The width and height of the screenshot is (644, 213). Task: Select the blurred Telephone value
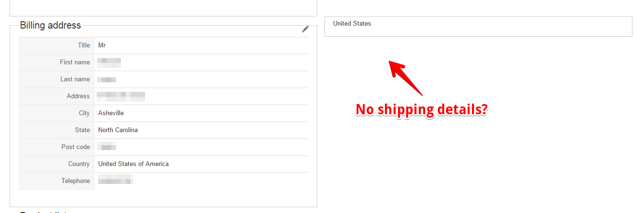pyautogui.click(x=116, y=181)
